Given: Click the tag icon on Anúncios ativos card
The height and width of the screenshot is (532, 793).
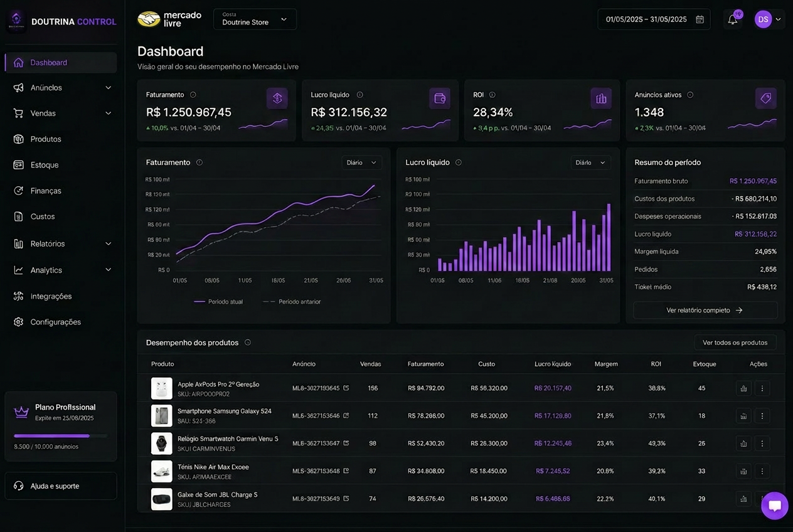Looking at the screenshot, I should coord(766,98).
